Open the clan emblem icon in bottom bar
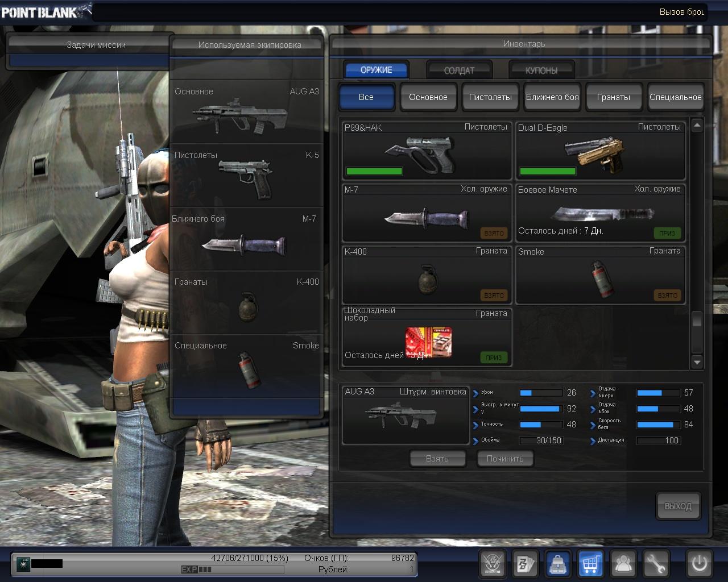 click(x=493, y=564)
